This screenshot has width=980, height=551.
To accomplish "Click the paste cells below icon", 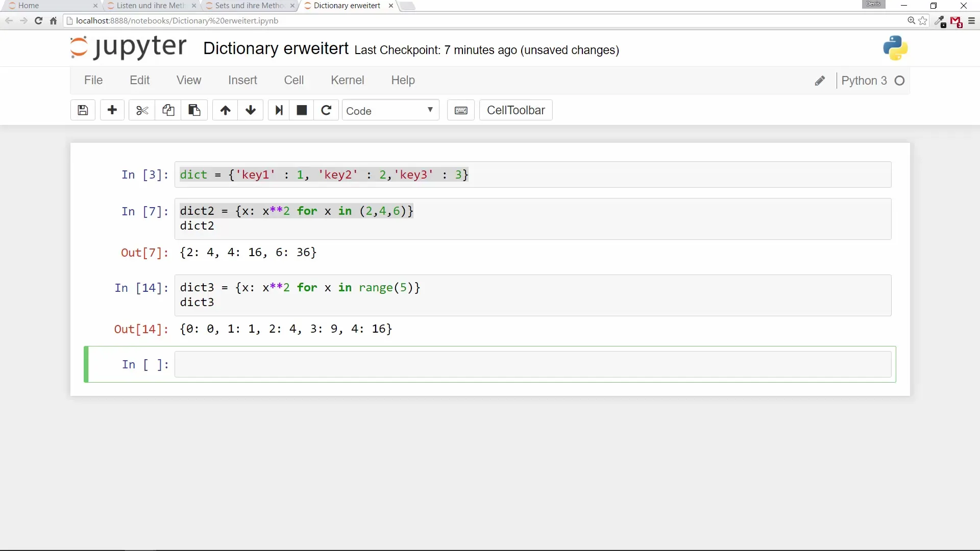I will tap(194, 110).
